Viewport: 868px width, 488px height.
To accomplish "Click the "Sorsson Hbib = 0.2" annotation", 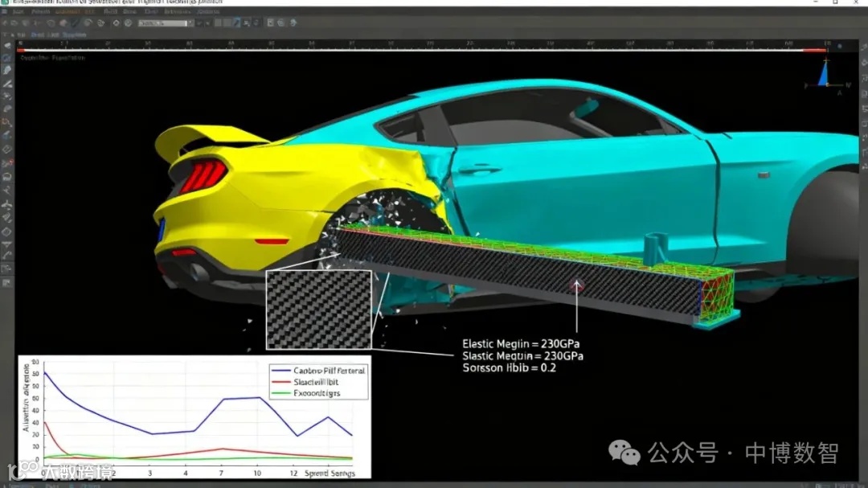I will [x=509, y=368].
